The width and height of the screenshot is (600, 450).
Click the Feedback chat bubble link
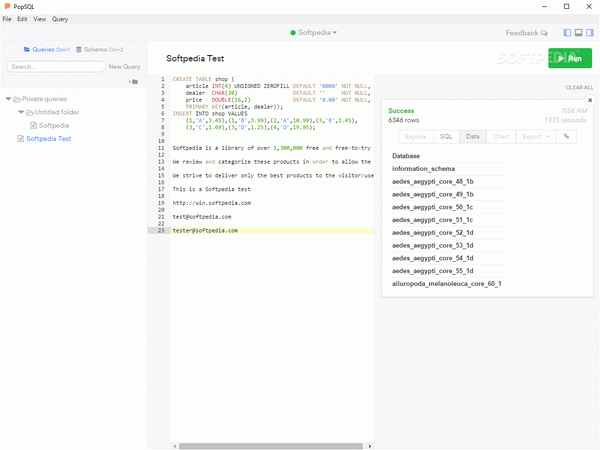pos(527,33)
